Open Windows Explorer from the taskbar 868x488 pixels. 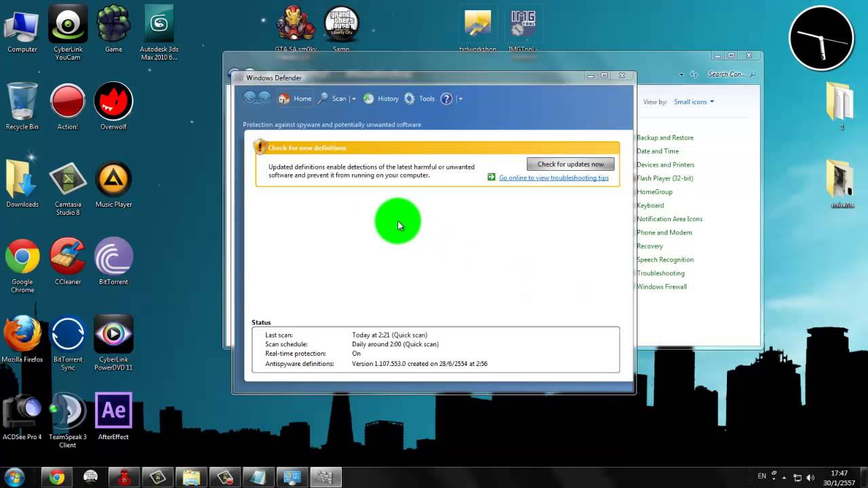click(191, 477)
